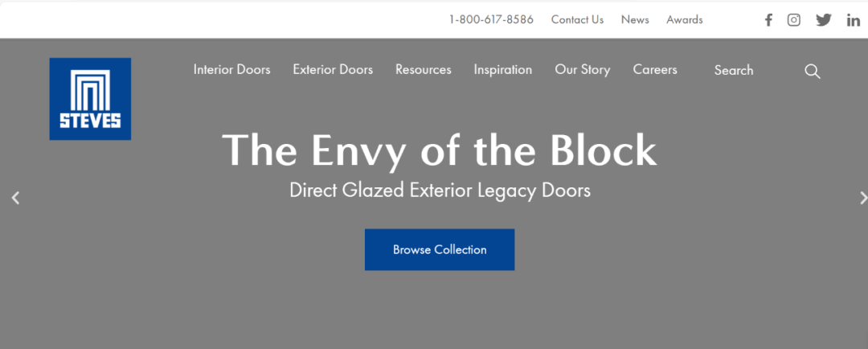Open the Twitter bird icon
868x349 pixels.
coord(824,20)
